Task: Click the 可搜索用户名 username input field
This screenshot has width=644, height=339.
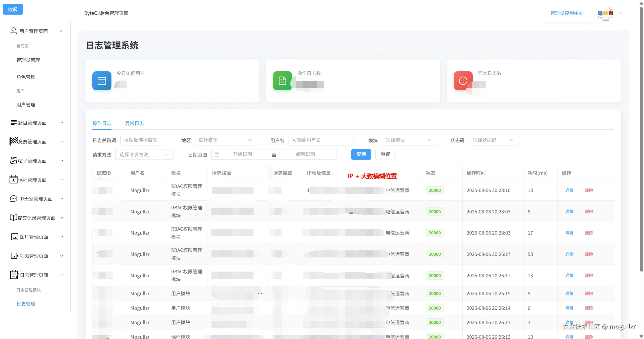Action: click(x=321, y=140)
